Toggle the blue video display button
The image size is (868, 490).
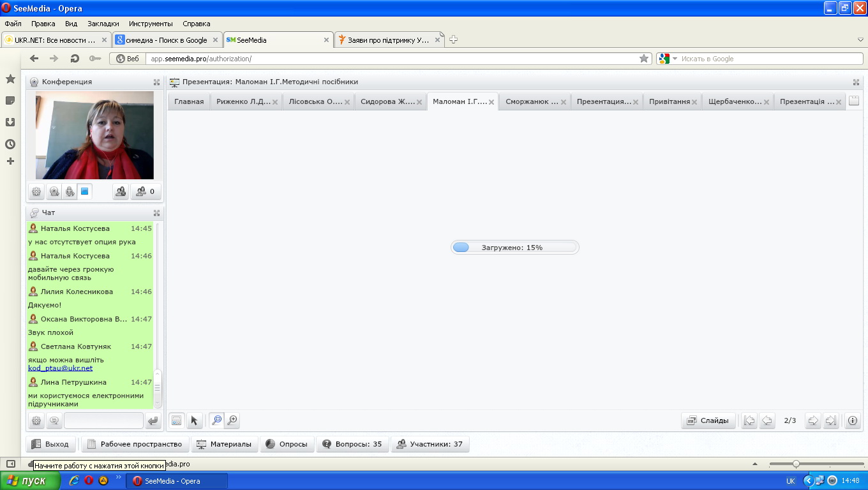pos(84,191)
